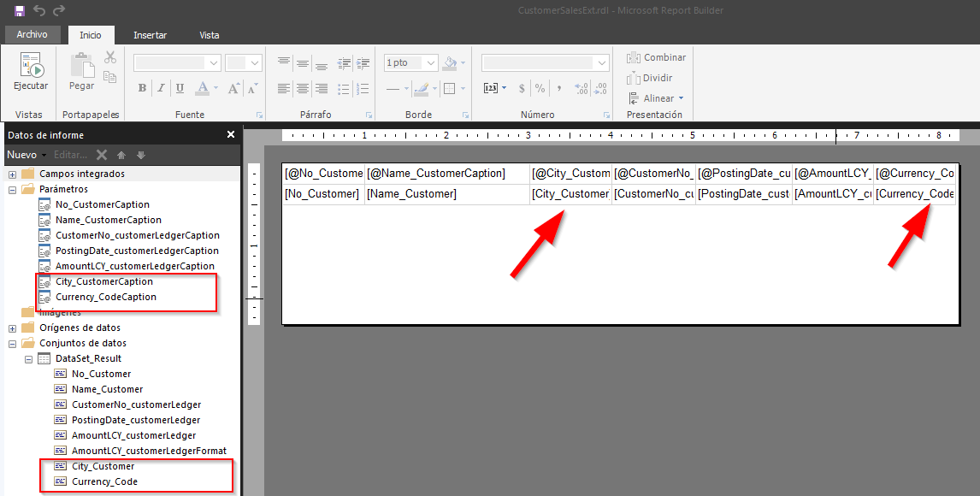
Task: Click the decrease font size icon
Action: pos(253,88)
